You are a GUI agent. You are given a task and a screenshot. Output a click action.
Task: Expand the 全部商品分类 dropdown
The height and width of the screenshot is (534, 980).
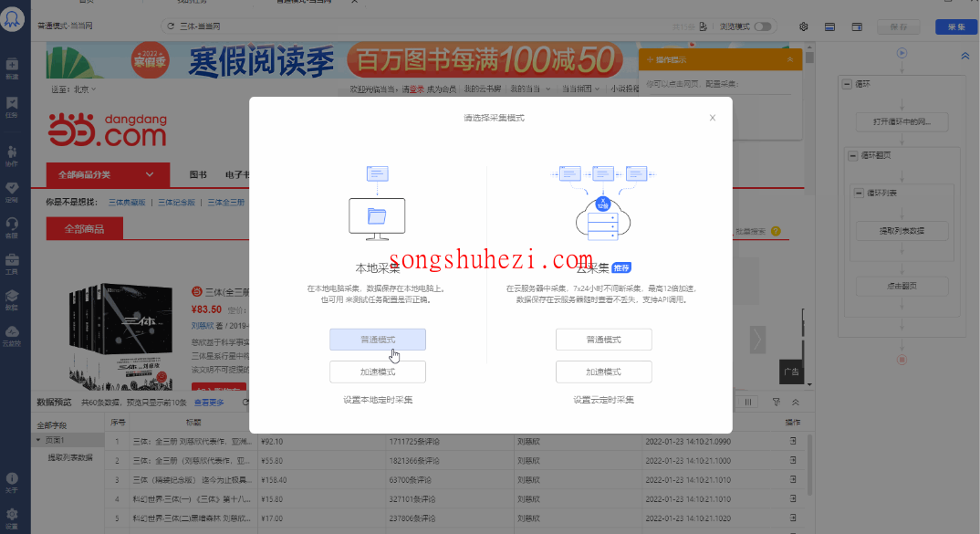pyautogui.click(x=108, y=174)
